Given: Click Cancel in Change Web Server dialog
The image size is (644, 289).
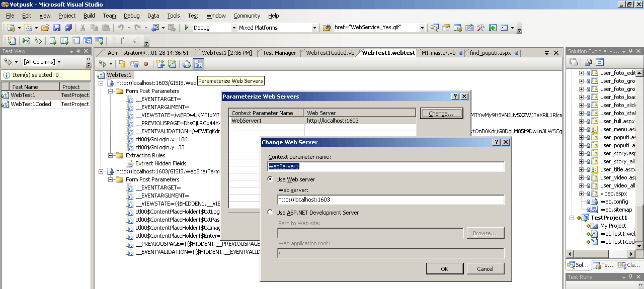Looking at the screenshot, I should click(x=485, y=269).
